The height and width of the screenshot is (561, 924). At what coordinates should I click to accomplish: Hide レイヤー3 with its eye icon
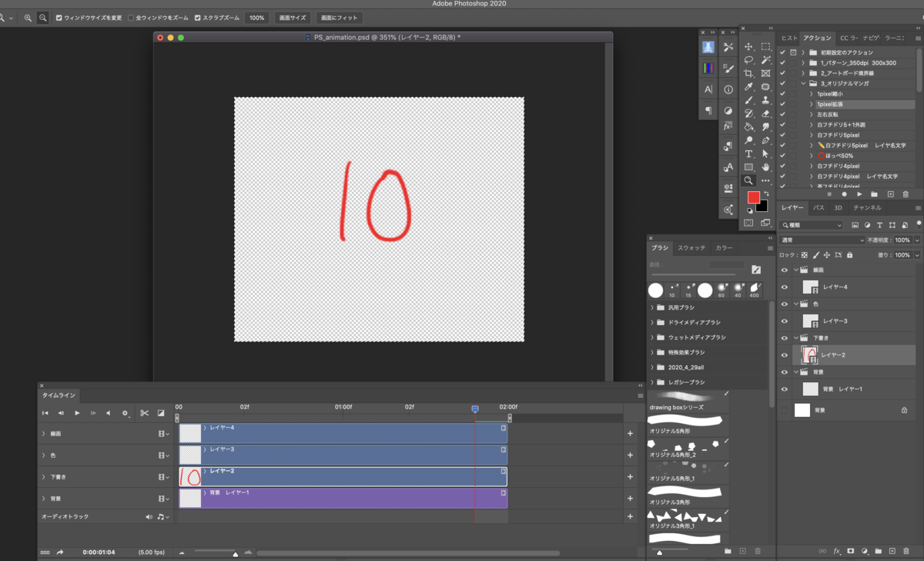(x=785, y=321)
